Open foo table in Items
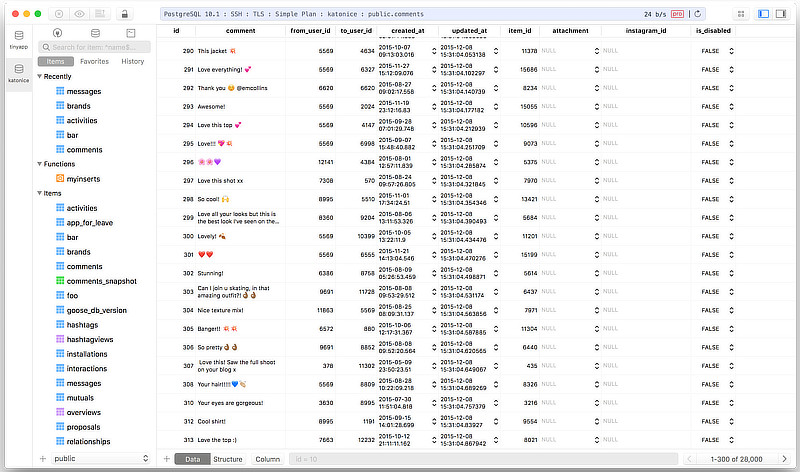Image resolution: width=800 pixels, height=472 pixels. point(72,295)
